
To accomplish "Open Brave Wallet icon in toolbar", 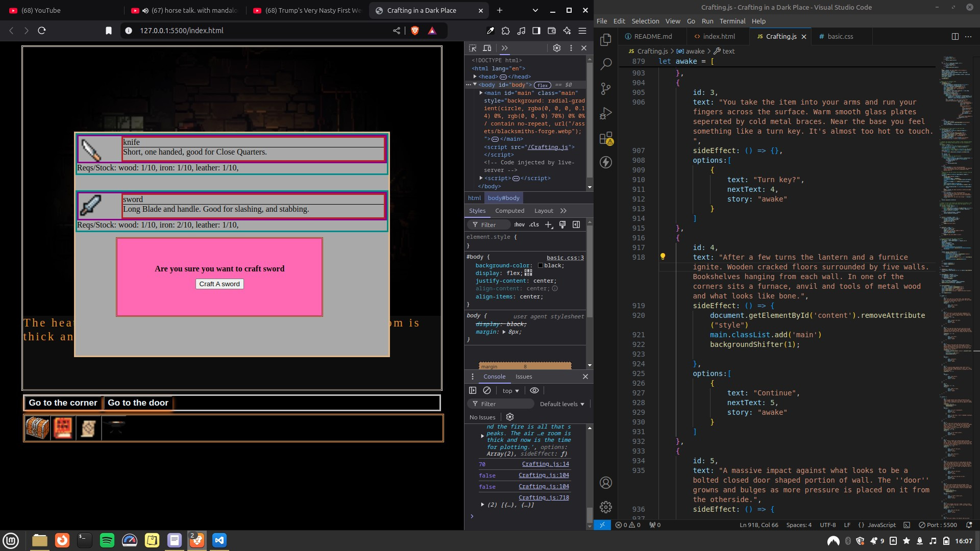I will [x=552, y=31].
